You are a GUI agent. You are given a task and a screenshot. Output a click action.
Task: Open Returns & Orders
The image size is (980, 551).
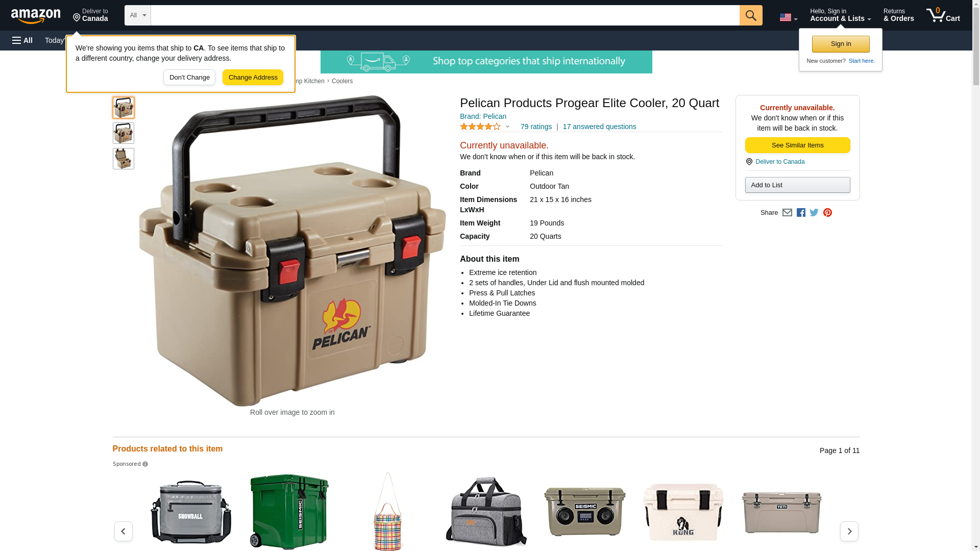pos(898,15)
